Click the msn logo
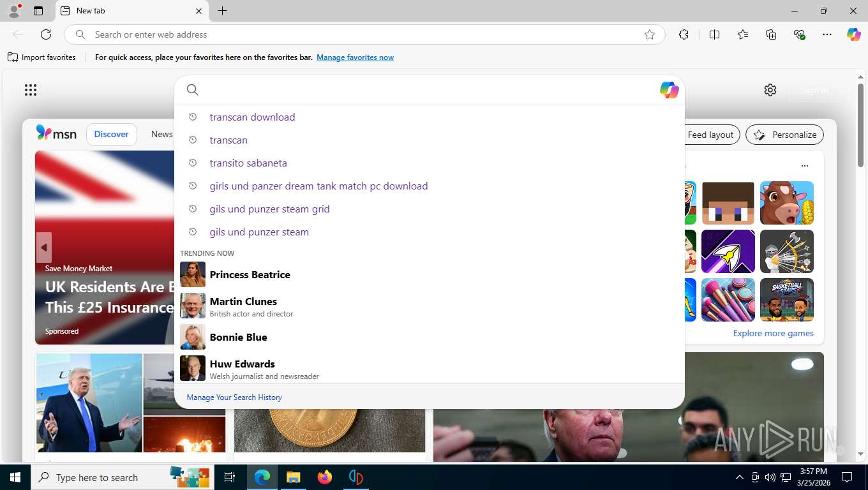 pyautogui.click(x=56, y=133)
